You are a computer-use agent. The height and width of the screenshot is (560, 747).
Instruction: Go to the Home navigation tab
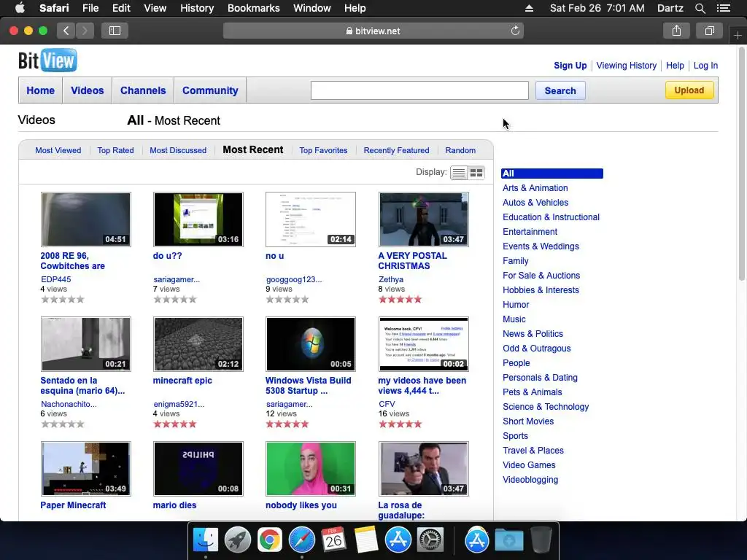(x=41, y=90)
